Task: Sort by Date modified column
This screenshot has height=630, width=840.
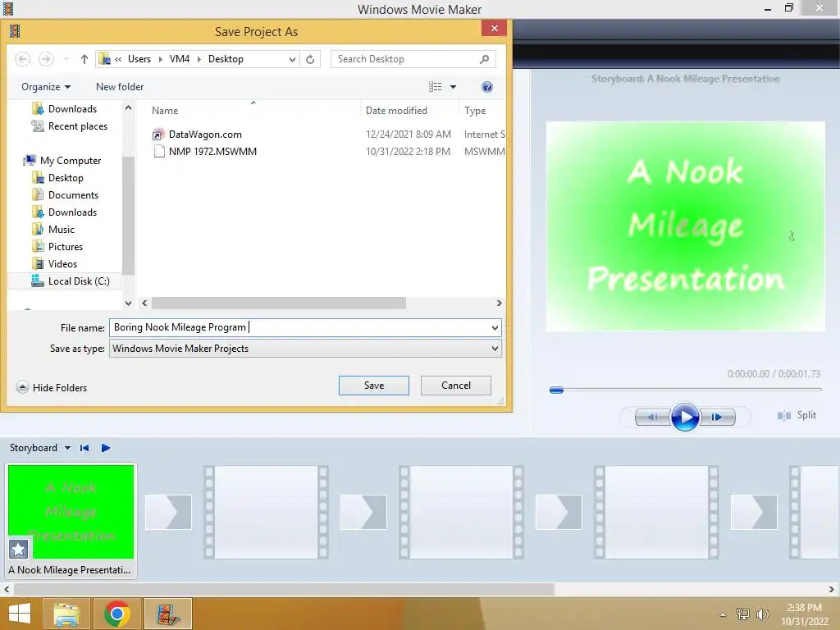Action: (396, 111)
